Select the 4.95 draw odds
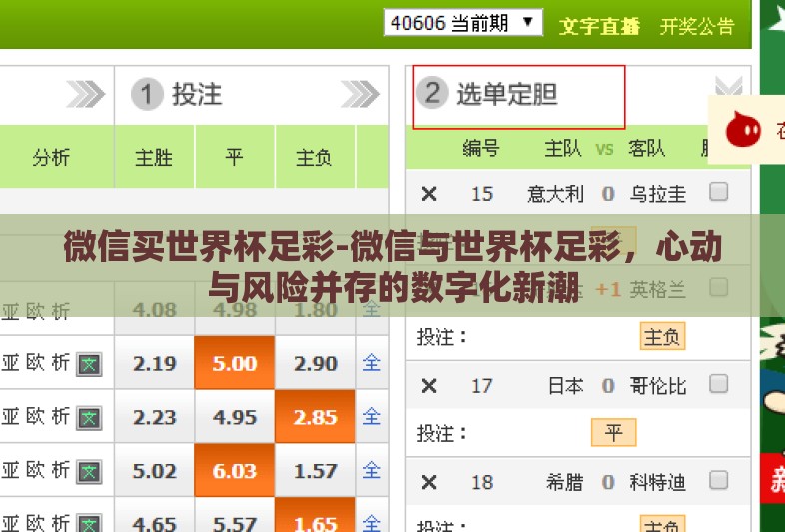Screen dimensions: 785x532 tap(235, 416)
